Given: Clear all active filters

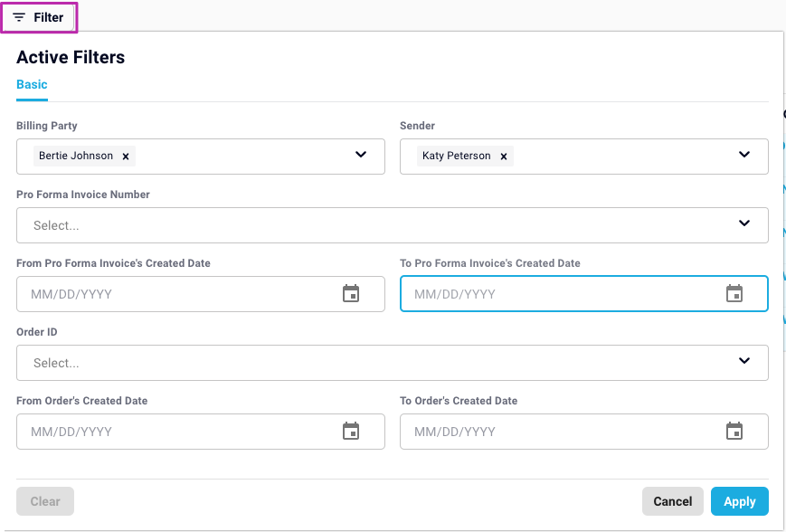Looking at the screenshot, I should [45, 501].
